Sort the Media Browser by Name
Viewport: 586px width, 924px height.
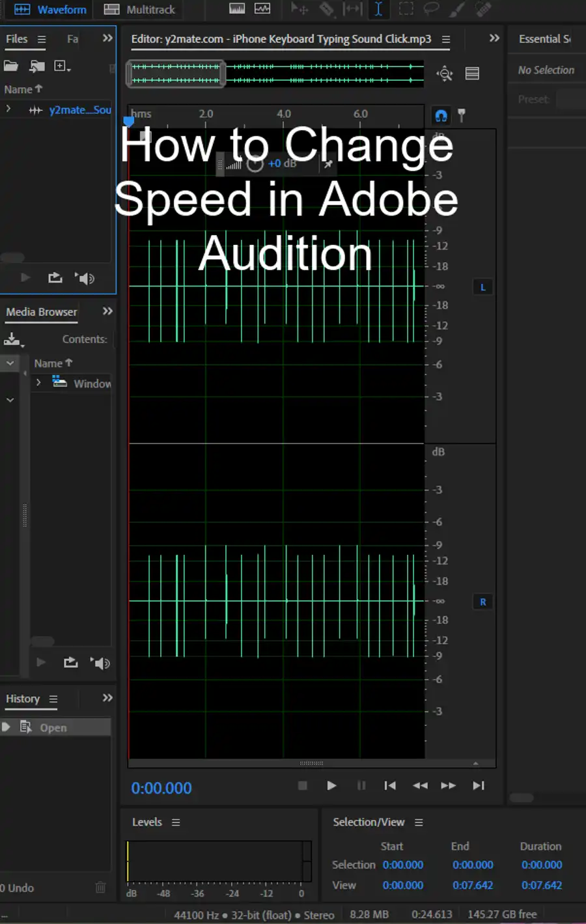click(53, 363)
